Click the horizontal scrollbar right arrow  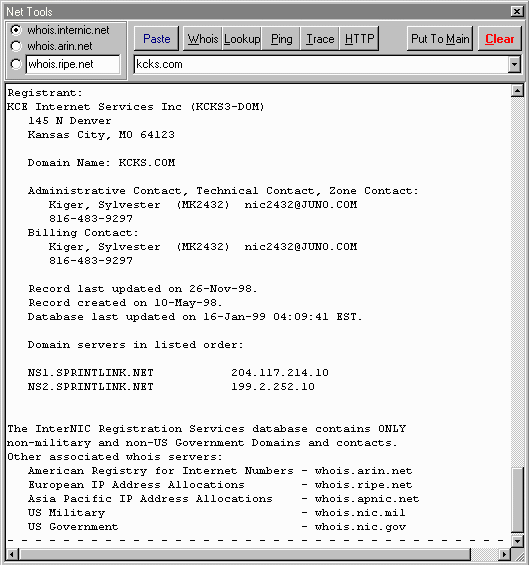pyautogui.click(x=504, y=554)
